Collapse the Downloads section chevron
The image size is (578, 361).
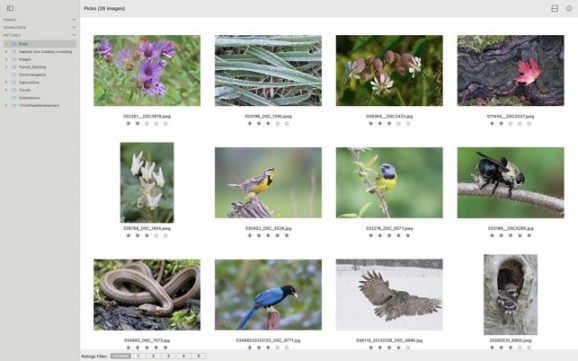[x=74, y=27]
